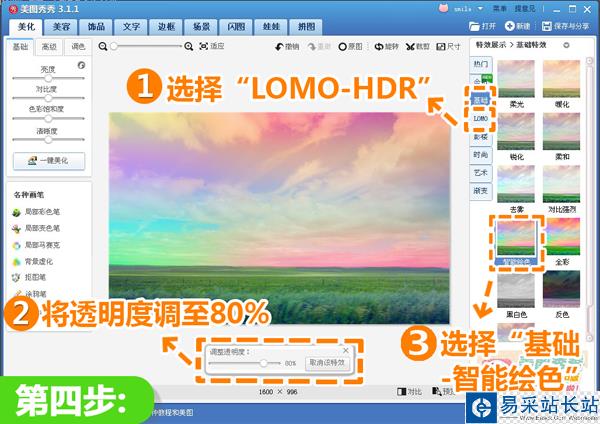The height and width of the screenshot is (424, 600).
Task: Open the 热门 effects category
Action: (481, 64)
